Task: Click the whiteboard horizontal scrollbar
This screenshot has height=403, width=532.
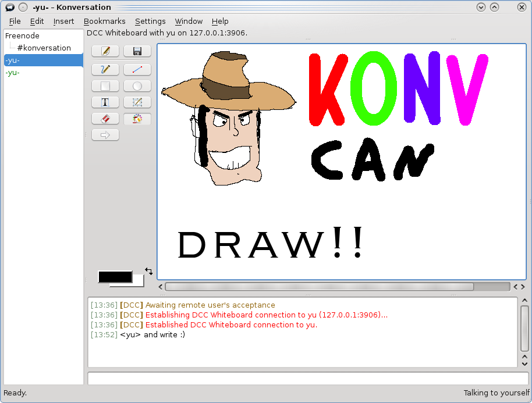Action: [319, 287]
